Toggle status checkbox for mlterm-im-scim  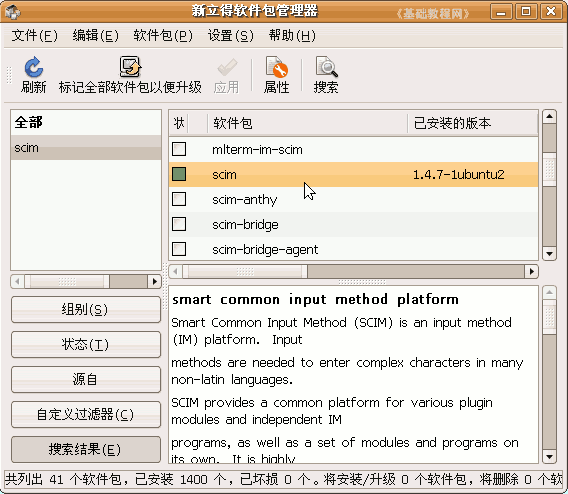click(x=179, y=149)
